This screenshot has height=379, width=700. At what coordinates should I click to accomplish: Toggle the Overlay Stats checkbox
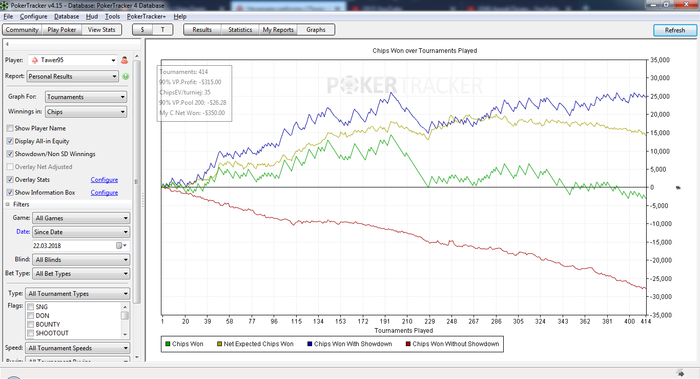pos(10,179)
